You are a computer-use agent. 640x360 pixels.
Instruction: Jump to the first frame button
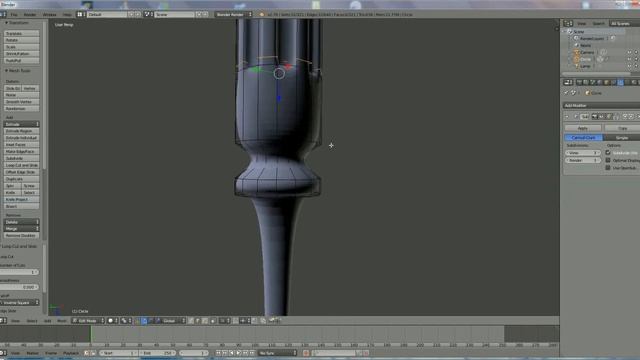click(x=218, y=353)
